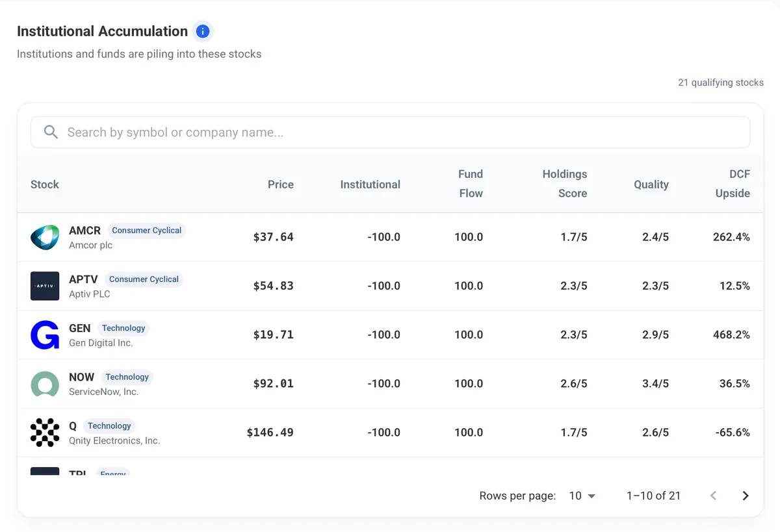Viewport: 780px width, 532px height.
Task: Open the Q ticker link
Action: coord(73,425)
